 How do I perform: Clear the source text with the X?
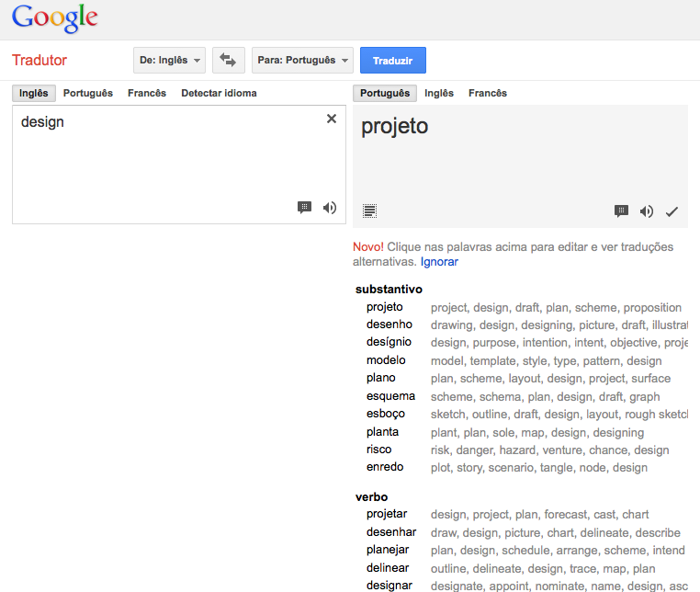coord(332,119)
